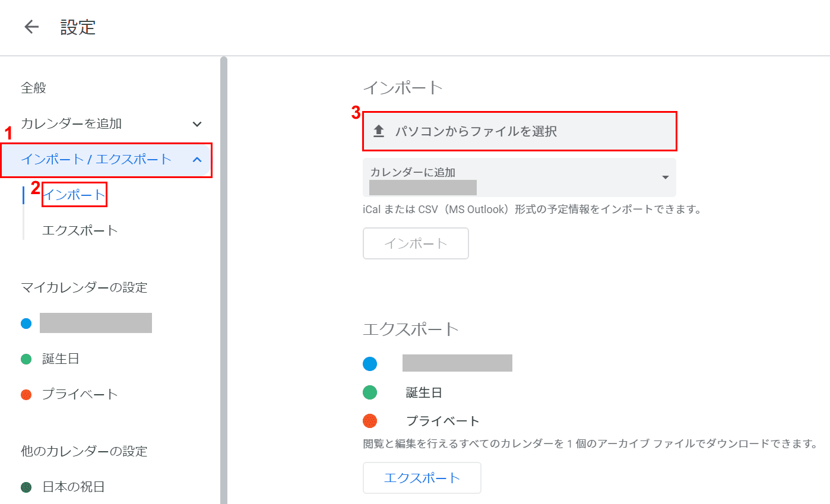The width and height of the screenshot is (830, 504).
Task: Go back with the arrow next to 設定
Action: [31, 27]
